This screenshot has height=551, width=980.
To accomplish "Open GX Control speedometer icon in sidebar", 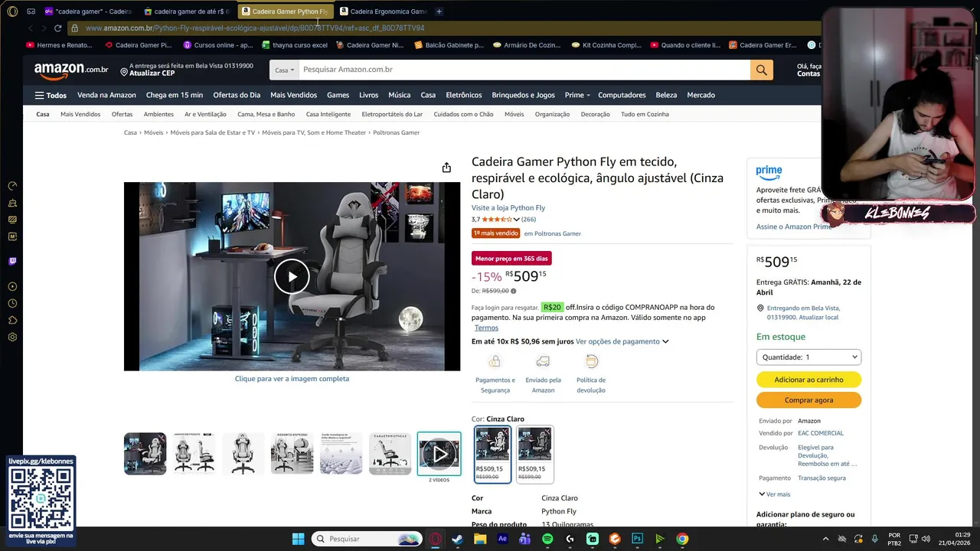I will tap(12, 186).
